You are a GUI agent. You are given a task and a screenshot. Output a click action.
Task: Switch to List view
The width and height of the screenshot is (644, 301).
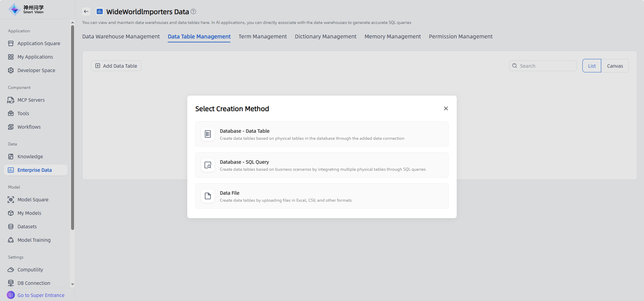point(591,66)
